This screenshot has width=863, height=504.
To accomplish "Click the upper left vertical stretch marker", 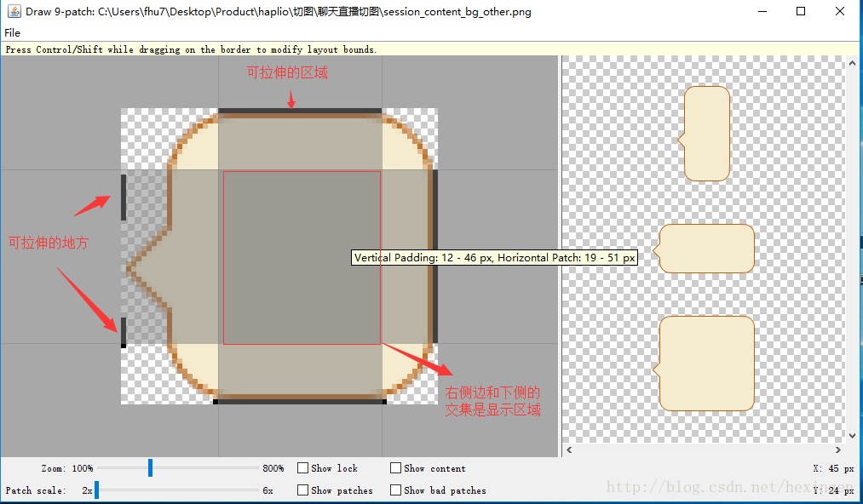I will point(124,198).
